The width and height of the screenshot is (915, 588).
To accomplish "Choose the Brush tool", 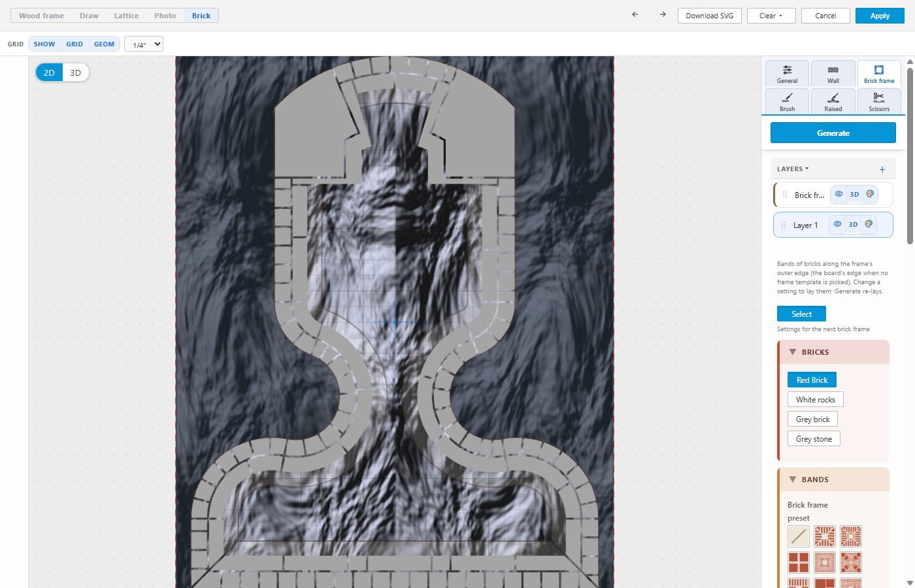I will pos(788,102).
